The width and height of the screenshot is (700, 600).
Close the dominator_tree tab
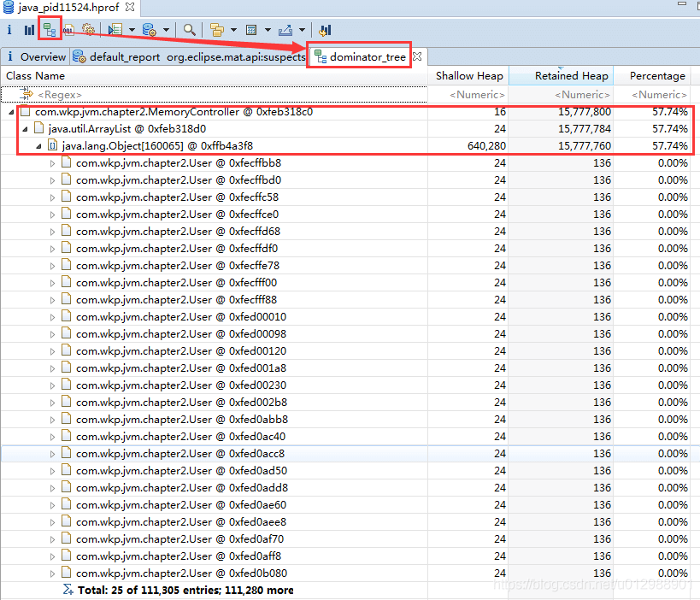click(417, 56)
